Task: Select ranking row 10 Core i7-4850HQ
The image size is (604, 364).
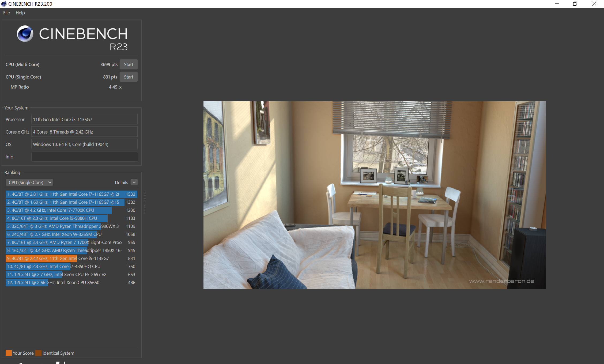Action: (71, 267)
